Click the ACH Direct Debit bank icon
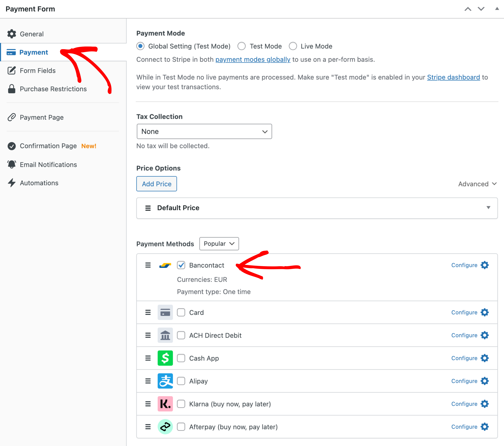 (165, 335)
